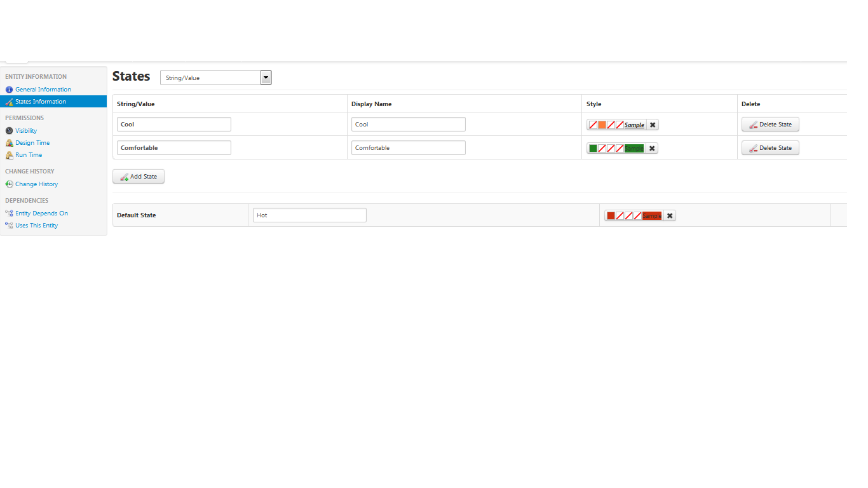This screenshot has height=488, width=868.
Task: Click the red Sample preview in Default State row
Action: tap(652, 216)
